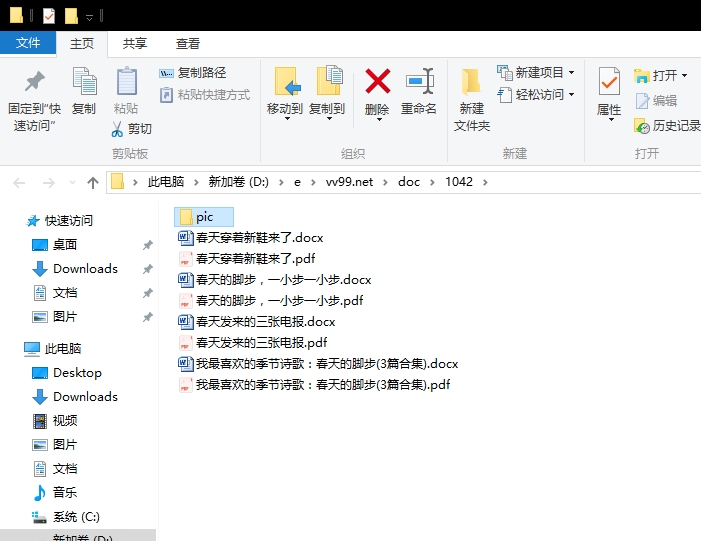The image size is (701, 541).
Task: Click the Back navigation arrow
Action: tap(19, 183)
